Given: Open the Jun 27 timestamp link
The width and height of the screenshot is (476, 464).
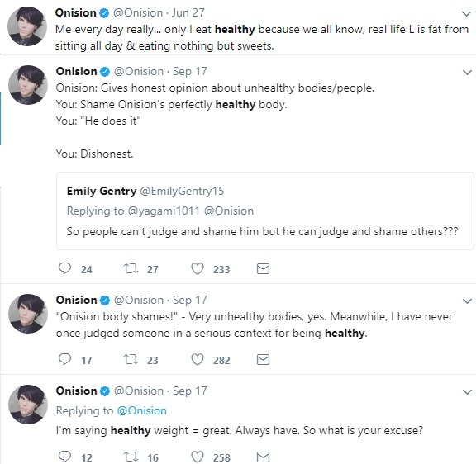Looking at the screenshot, I should pos(188,12).
